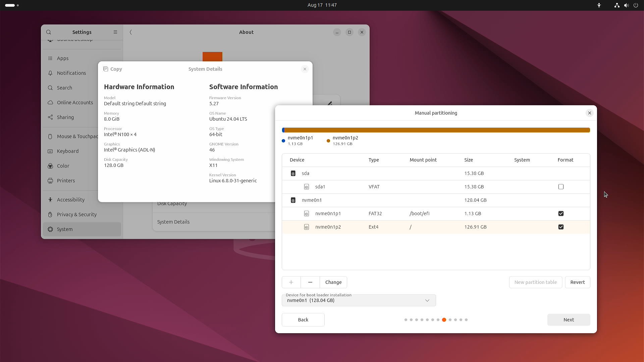Click the network icon in top bar

pos(616,5)
